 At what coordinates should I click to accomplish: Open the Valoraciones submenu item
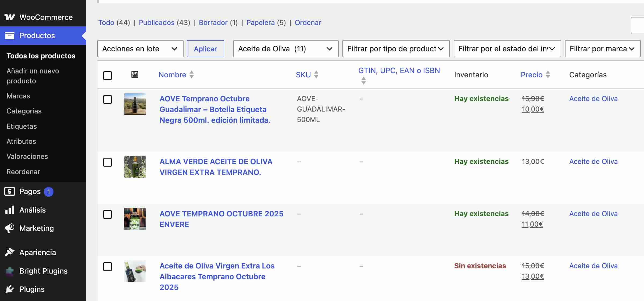pos(27,156)
